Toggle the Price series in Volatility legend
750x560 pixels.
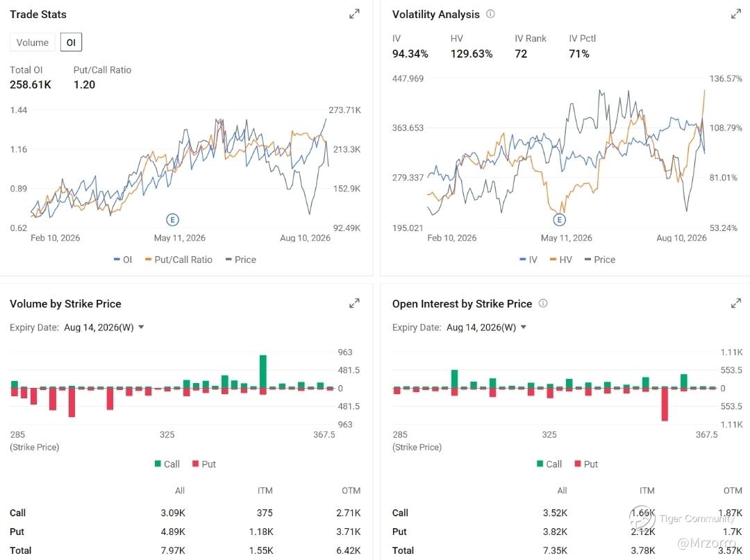click(x=600, y=260)
